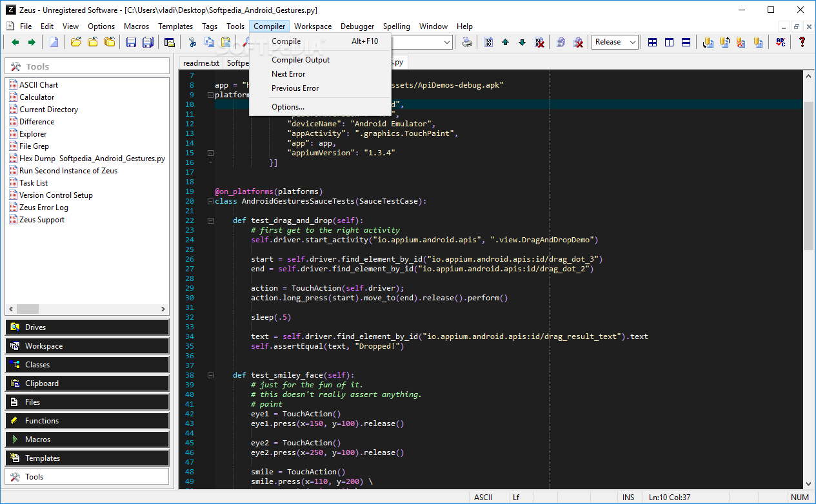Click the tile windows grid icon

click(653, 43)
